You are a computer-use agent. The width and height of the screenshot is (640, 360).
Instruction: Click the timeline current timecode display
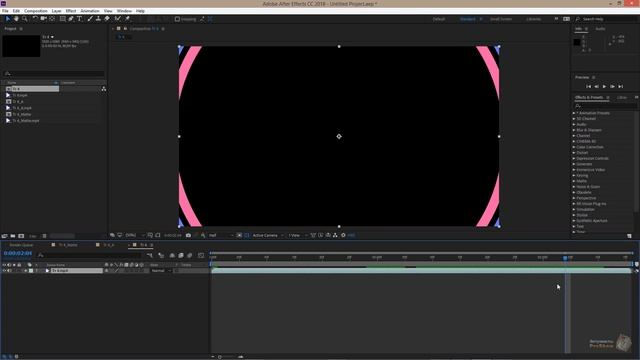click(18, 253)
